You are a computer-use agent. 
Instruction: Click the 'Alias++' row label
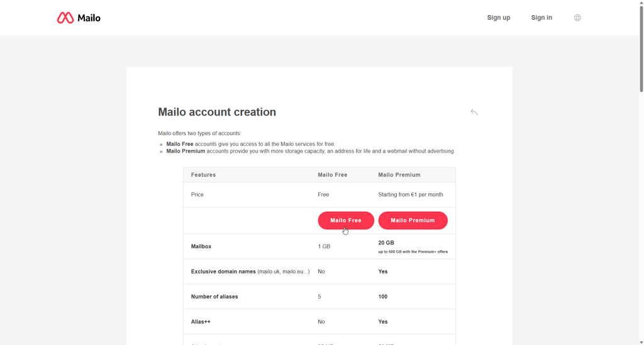click(201, 322)
